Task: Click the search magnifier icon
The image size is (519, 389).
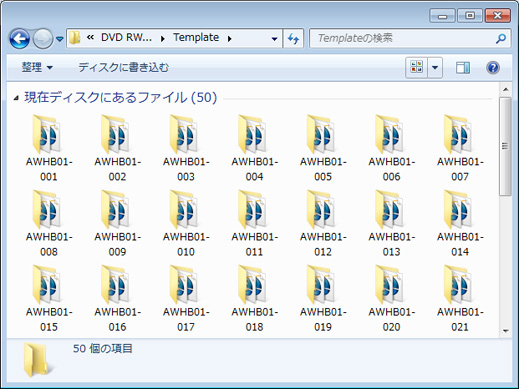Action: point(500,39)
